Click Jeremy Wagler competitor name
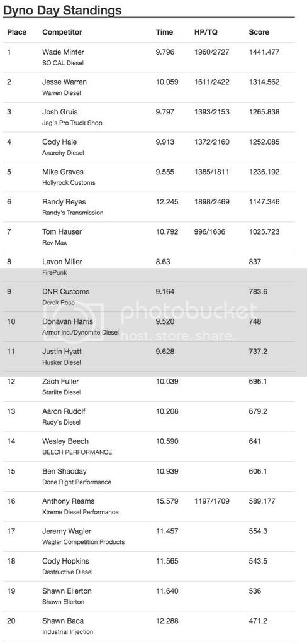Screen dimensions: 307x644 coord(64,531)
